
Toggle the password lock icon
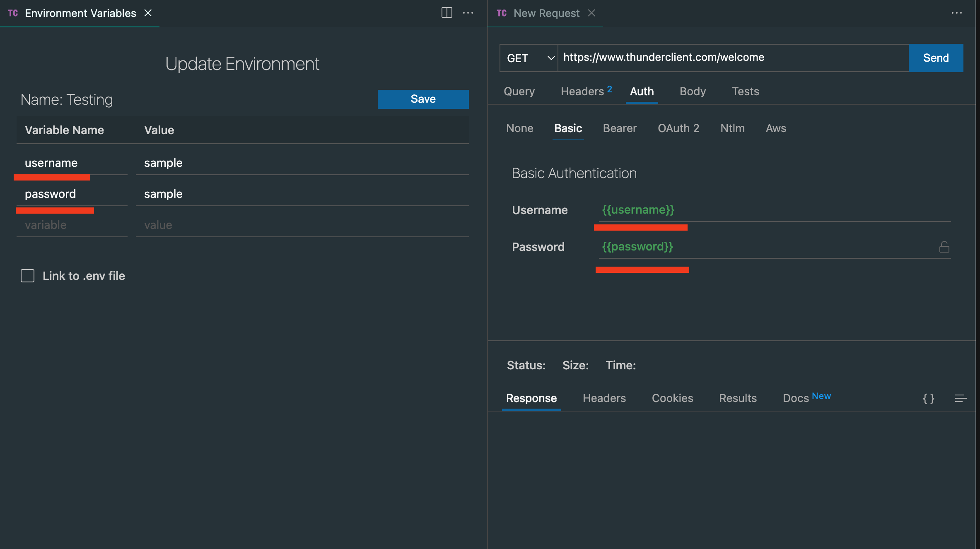944,247
